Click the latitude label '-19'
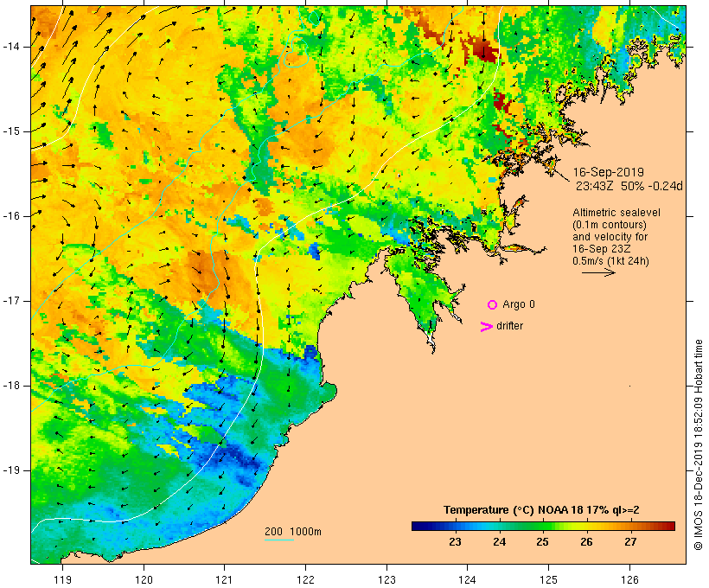The height and width of the screenshot is (588, 709). (x=11, y=470)
